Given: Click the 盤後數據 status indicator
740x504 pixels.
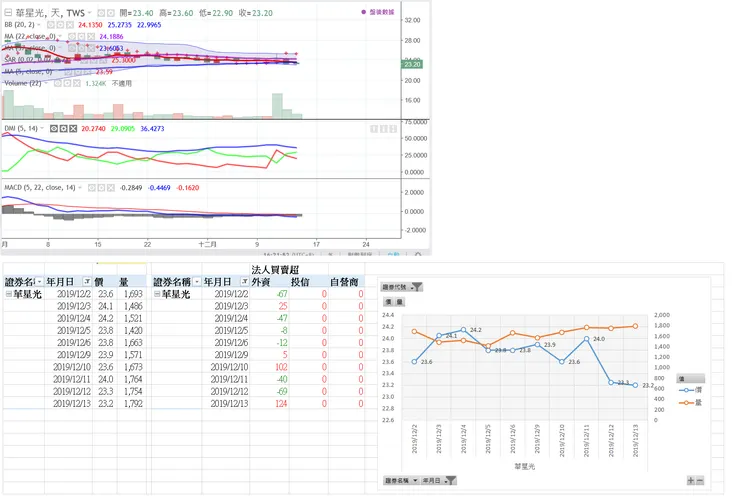Looking at the screenshot, I should click(x=378, y=12).
